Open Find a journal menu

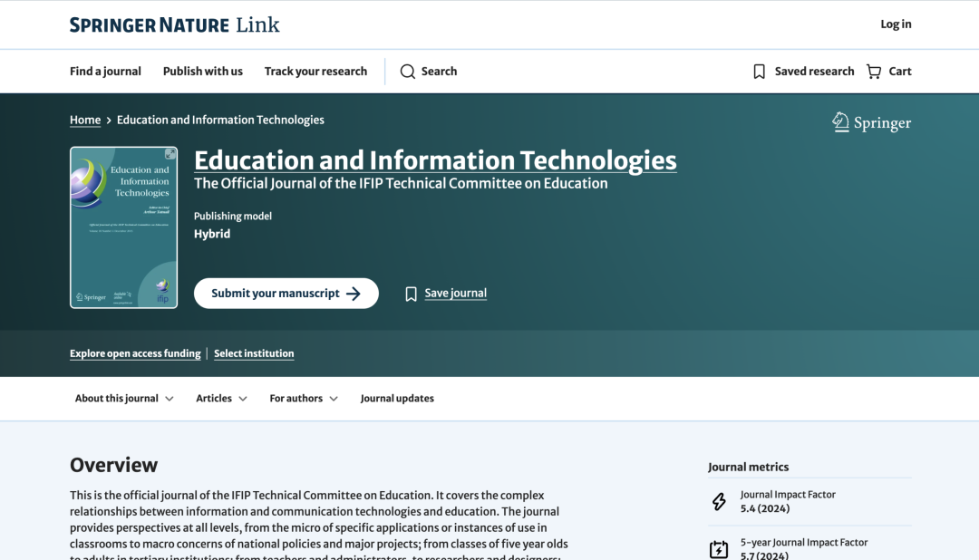(105, 72)
